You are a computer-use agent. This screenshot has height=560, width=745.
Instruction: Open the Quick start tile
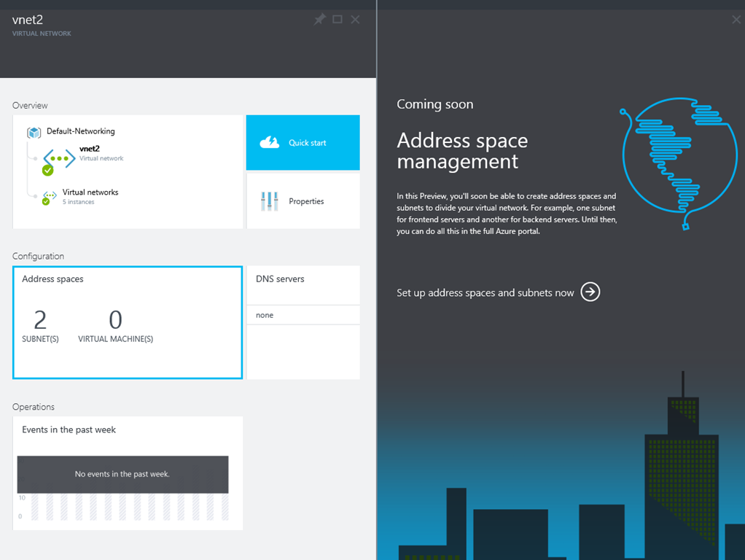point(303,143)
